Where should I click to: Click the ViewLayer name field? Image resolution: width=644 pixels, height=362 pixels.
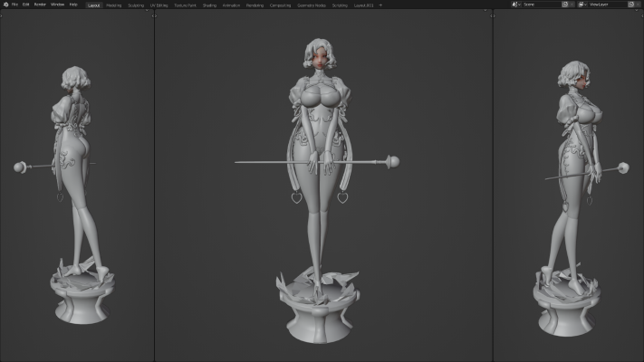click(x=605, y=5)
